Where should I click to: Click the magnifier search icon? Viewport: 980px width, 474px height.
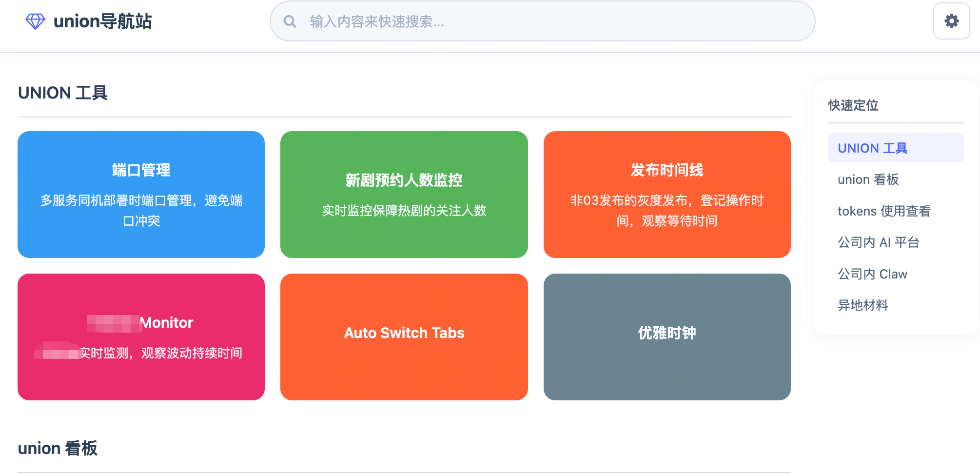tap(290, 21)
